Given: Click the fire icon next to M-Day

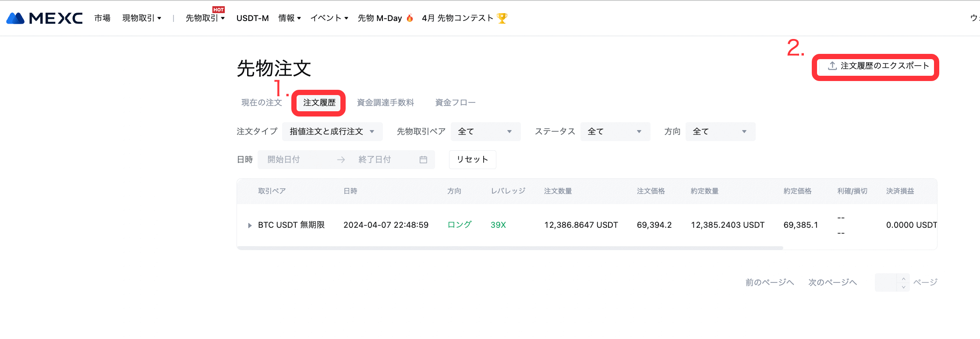Looking at the screenshot, I should (410, 18).
